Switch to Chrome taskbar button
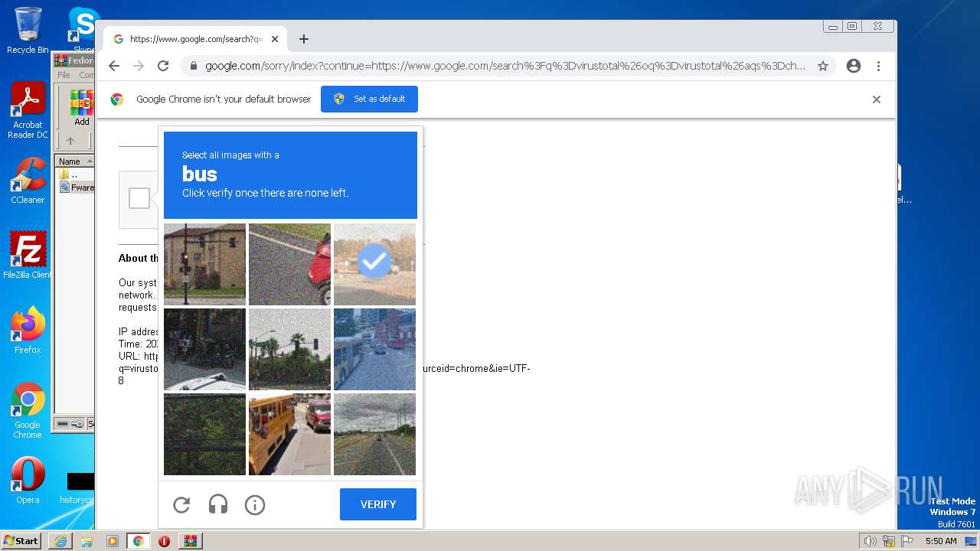980x551 pixels. point(139,541)
